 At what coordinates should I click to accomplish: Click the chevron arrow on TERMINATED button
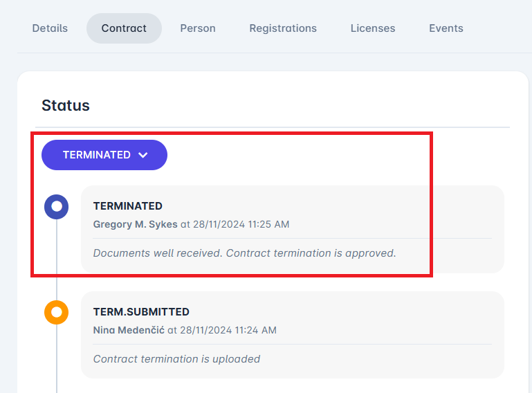click(x=143, y=155)
